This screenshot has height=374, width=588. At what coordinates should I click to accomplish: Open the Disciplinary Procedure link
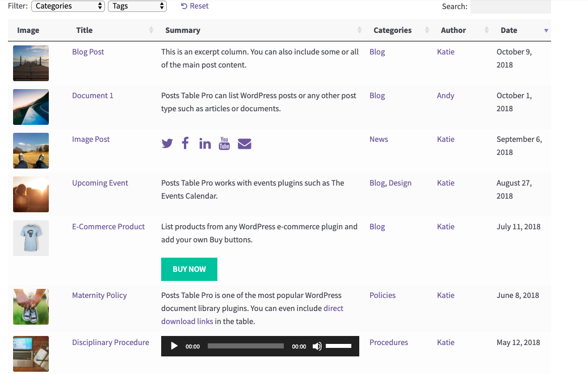pyautogui.click(x=111, y=342)
